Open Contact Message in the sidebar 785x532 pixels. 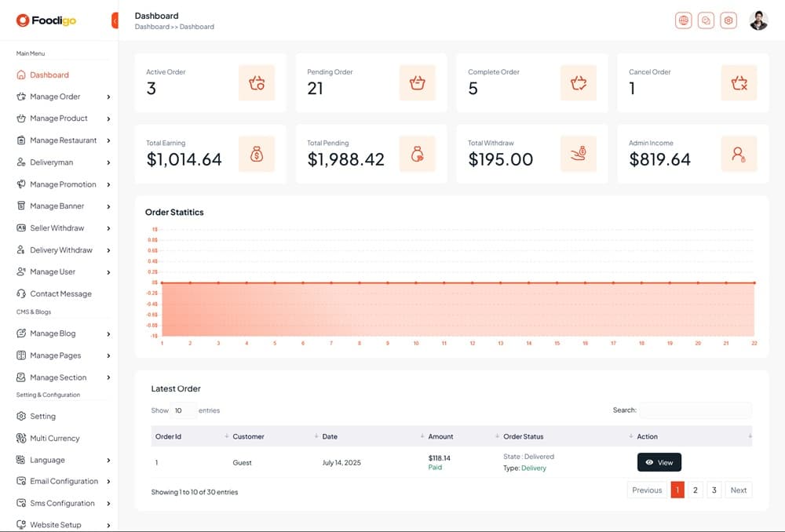click(x=60, y=293)
